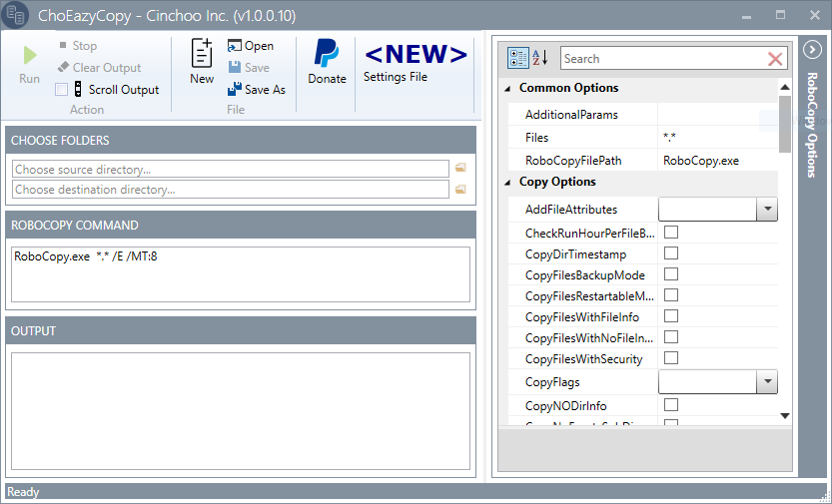Browse for source directory folder icon
Screen dimensions: 832x504
460,168
